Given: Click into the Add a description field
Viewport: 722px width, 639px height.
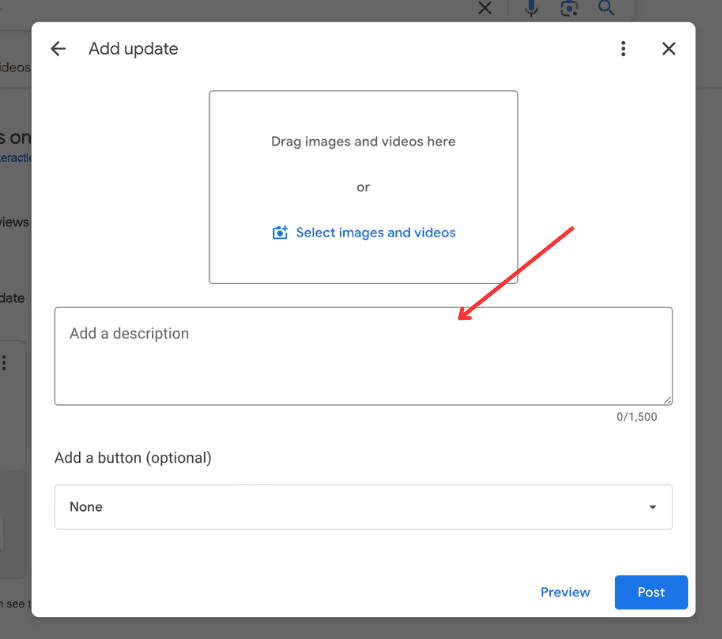Looking at the screenshot, I should pyautogui.click(x=363, y=356).
